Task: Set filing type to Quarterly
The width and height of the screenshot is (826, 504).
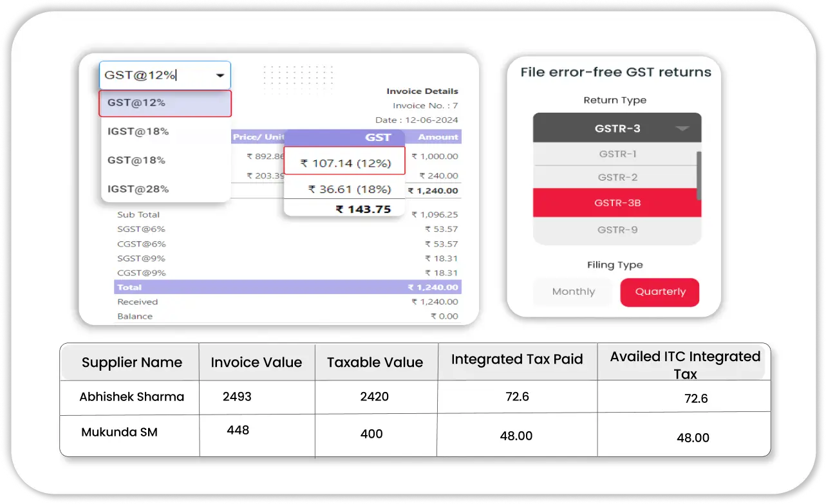Action: point(660,292)
